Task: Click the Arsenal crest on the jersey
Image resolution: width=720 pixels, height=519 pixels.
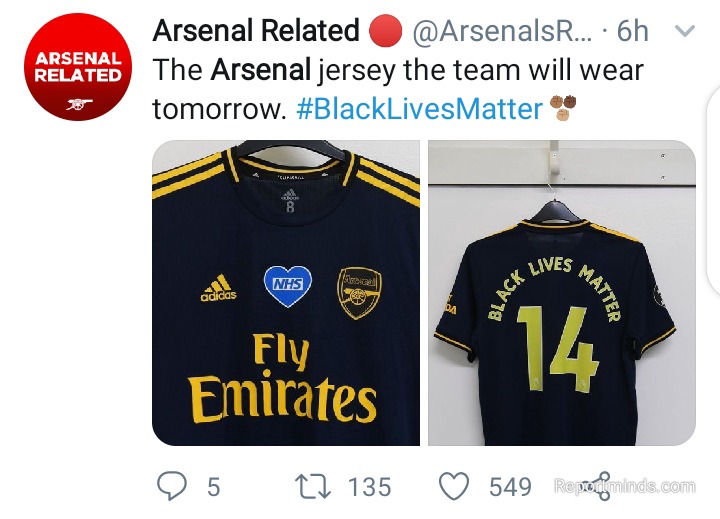Action: (357, 291)
